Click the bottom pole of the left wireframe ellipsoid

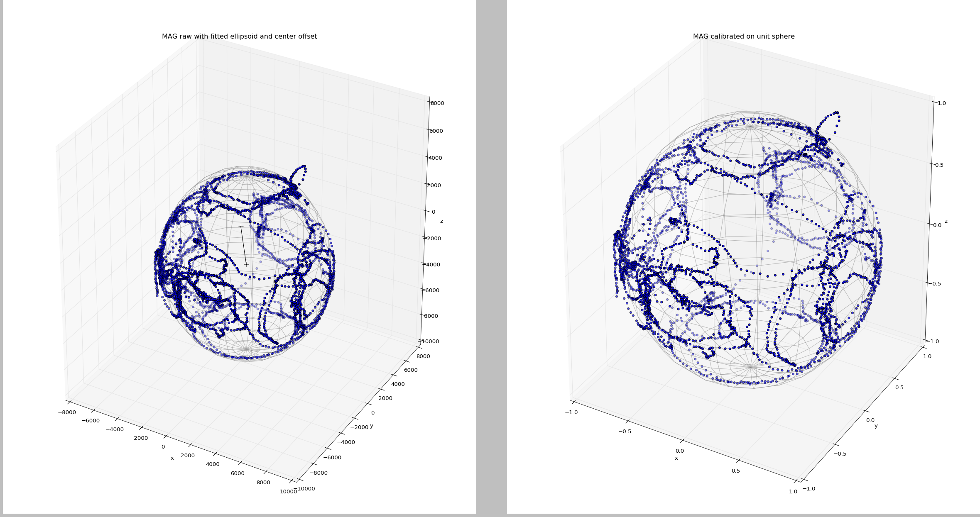pyautogui.click(x=246, y=349)
